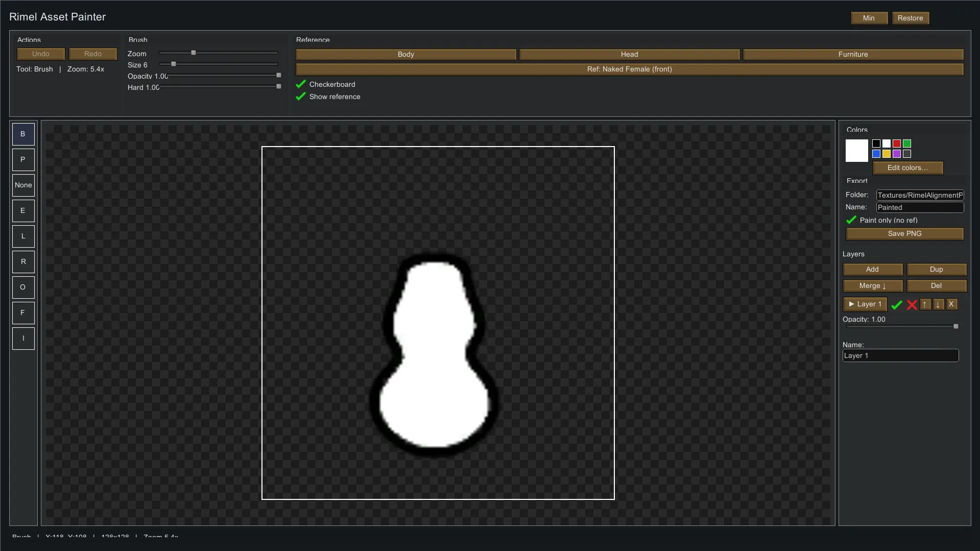
Task: Select the P tool in left toolbar
Action: click(23, 160)
